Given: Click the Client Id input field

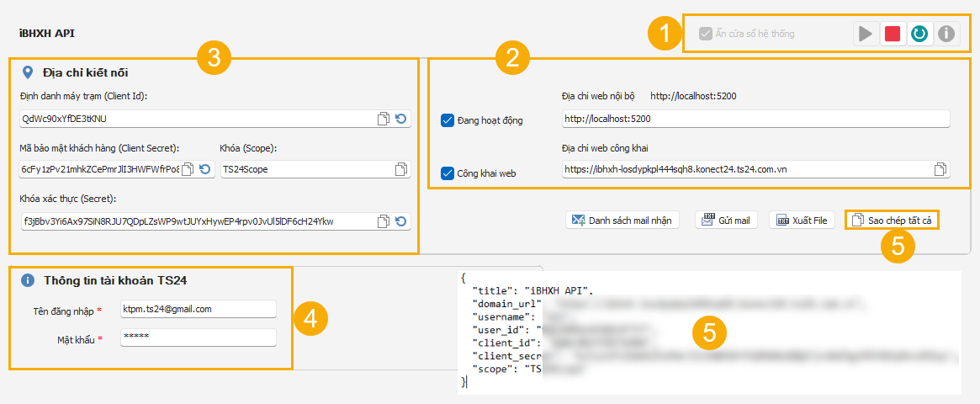Looking at the screenshot, I should point(215,118).
